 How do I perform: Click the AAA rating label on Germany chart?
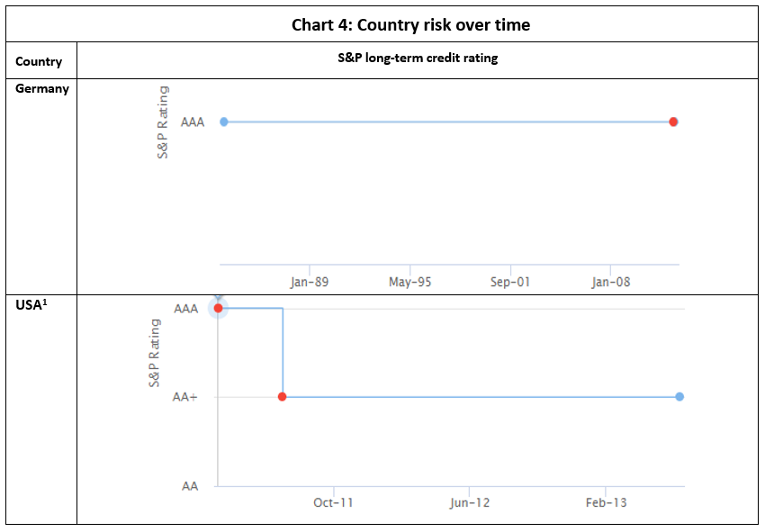pyautogui.click(x=193, y=122)
